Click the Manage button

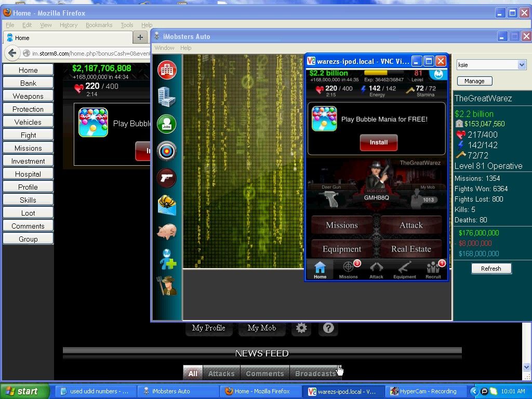[x=474, y=81]
